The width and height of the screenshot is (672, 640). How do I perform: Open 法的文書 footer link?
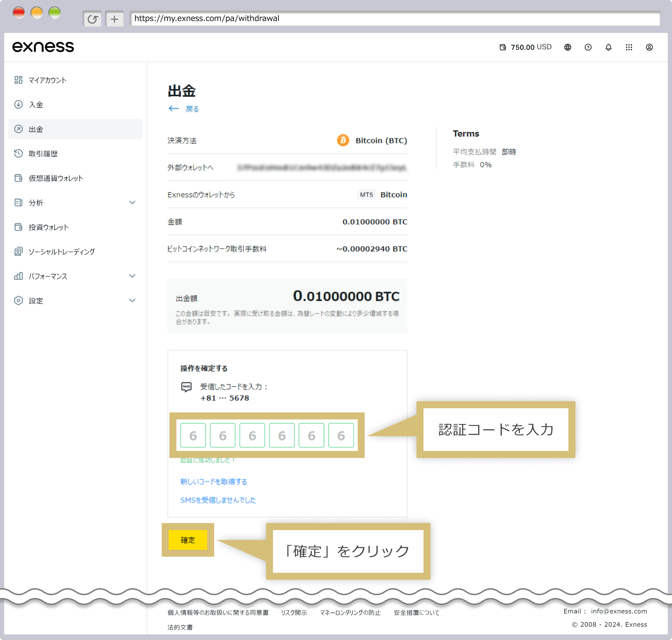180,627
